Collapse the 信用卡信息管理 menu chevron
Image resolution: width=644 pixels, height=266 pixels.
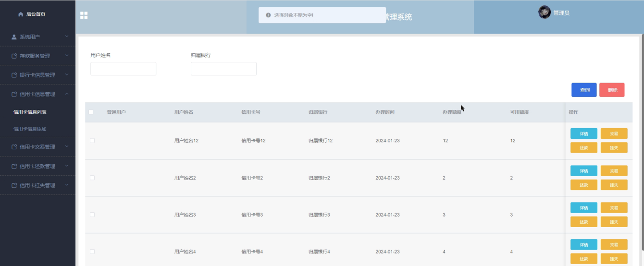[x=67, y=94]
